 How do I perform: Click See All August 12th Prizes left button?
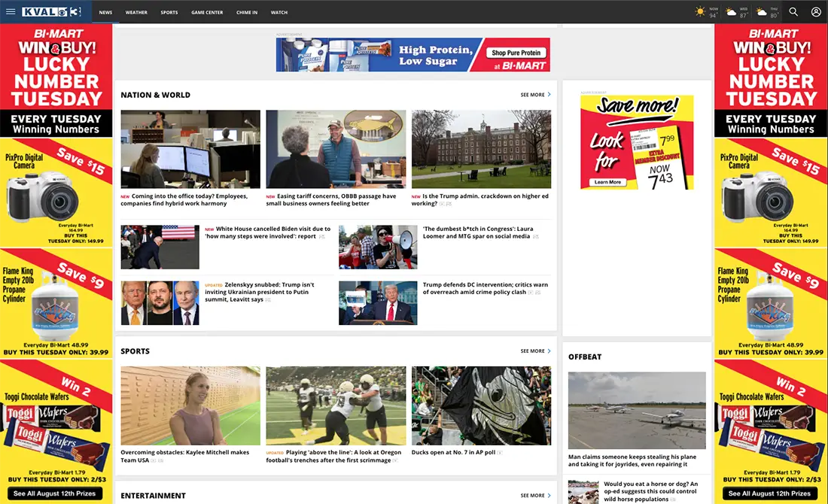55,493
